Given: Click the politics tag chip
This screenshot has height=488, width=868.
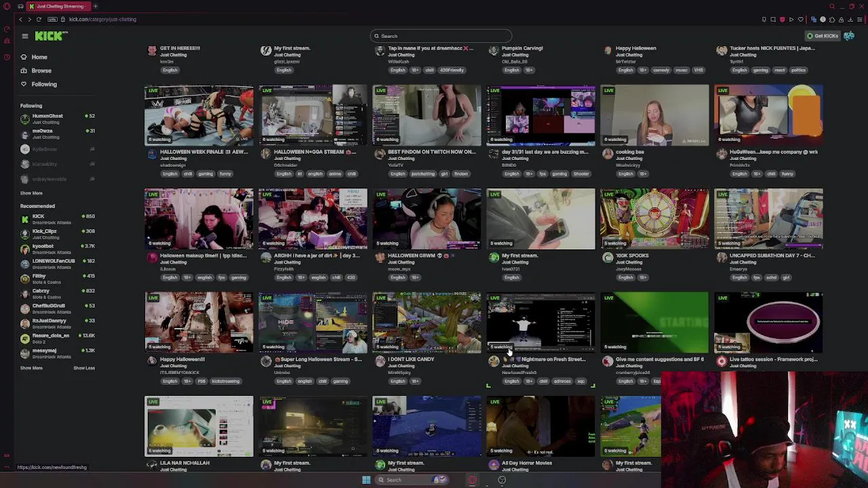Looking at the screenshot, I should 798,70.
